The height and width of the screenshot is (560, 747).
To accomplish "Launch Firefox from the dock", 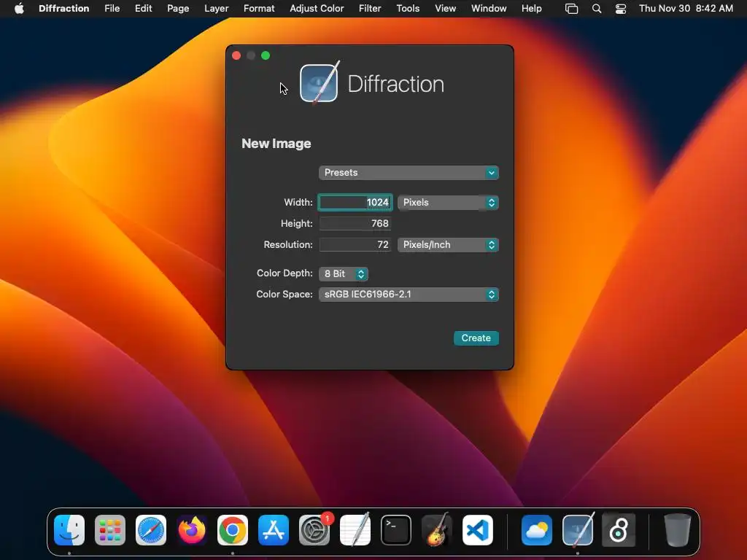I will (192, 529).
